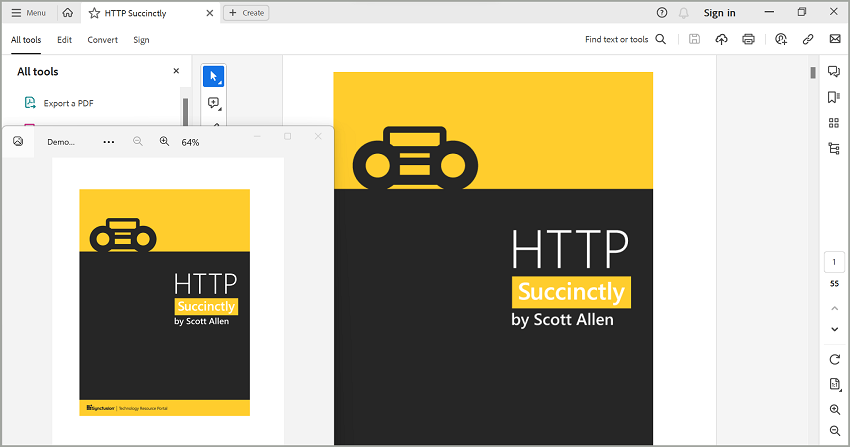Click the Create button

pos(247,13)
